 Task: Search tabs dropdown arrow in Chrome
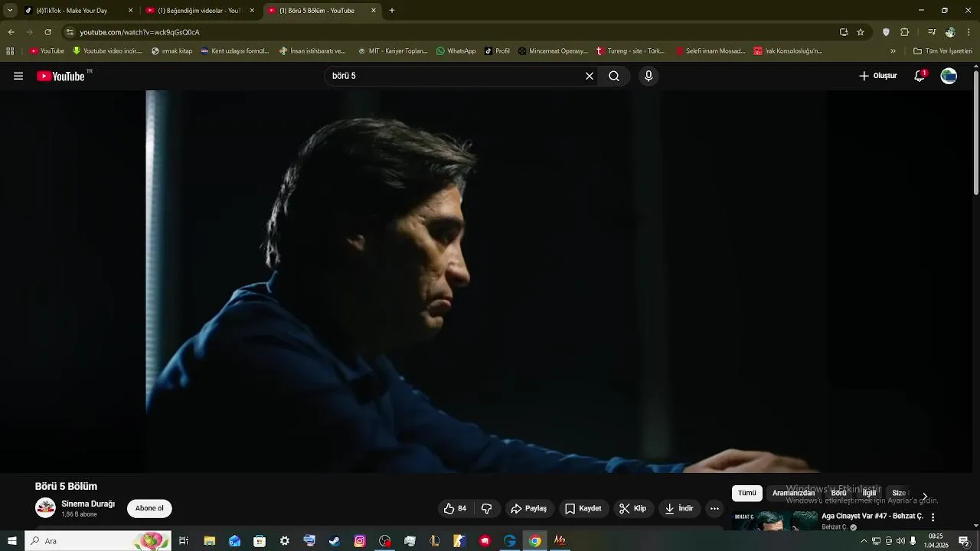(10, 11)
